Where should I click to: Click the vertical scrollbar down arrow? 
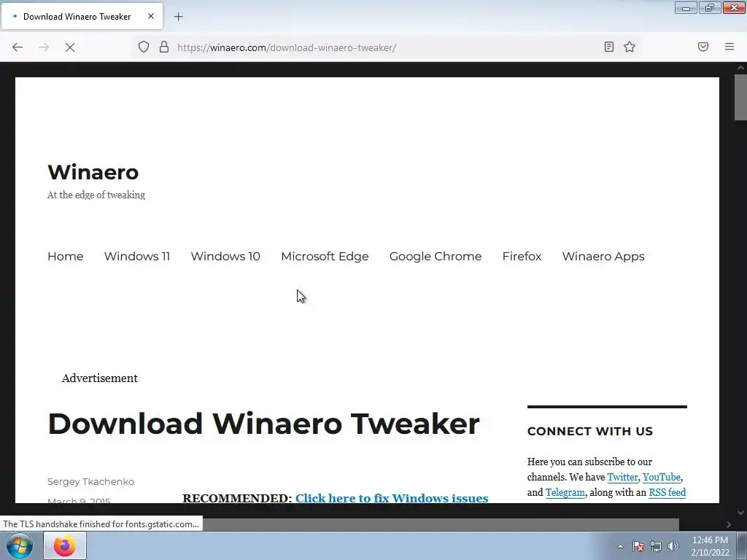click(x=740, y=513)
